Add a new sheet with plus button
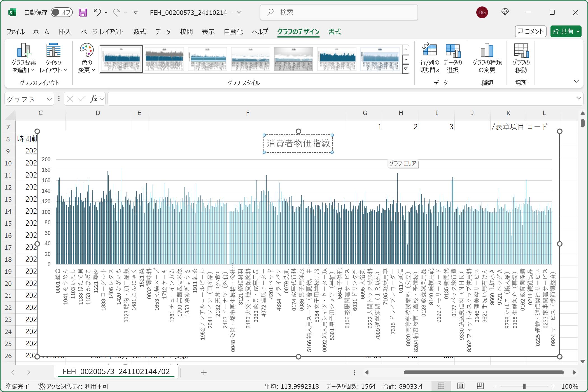 coord(204,372)
